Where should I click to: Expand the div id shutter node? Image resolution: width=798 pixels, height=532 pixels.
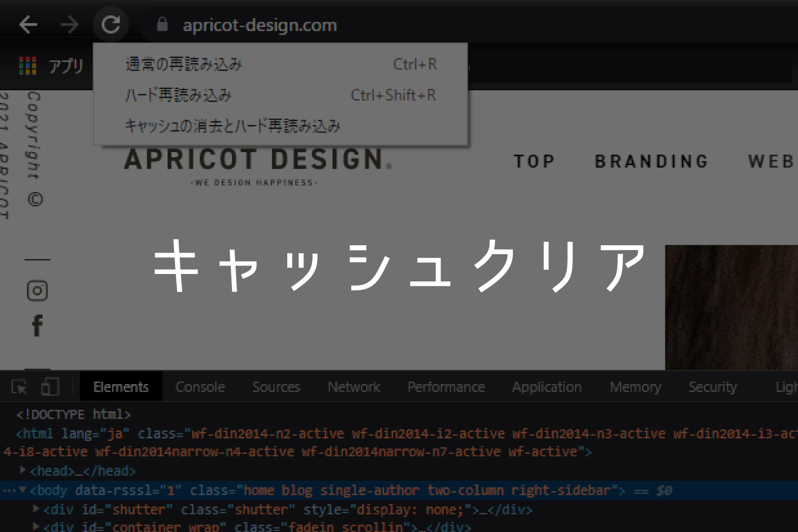37,509
